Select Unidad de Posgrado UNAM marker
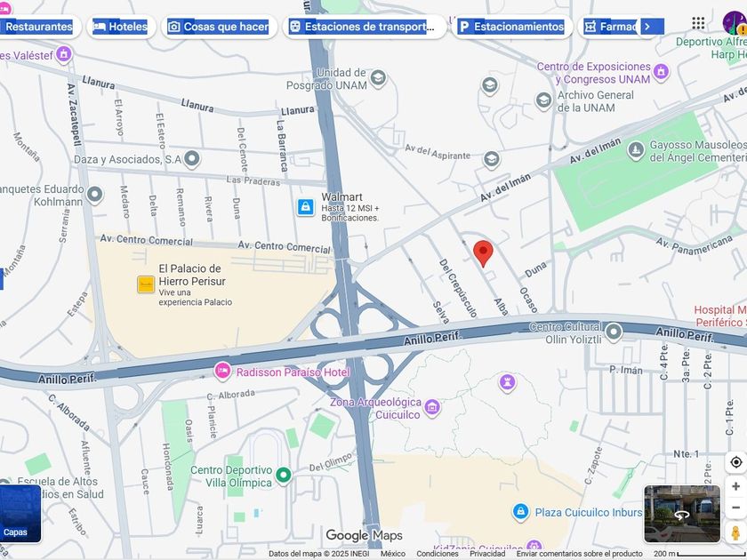 click(378, 78)
